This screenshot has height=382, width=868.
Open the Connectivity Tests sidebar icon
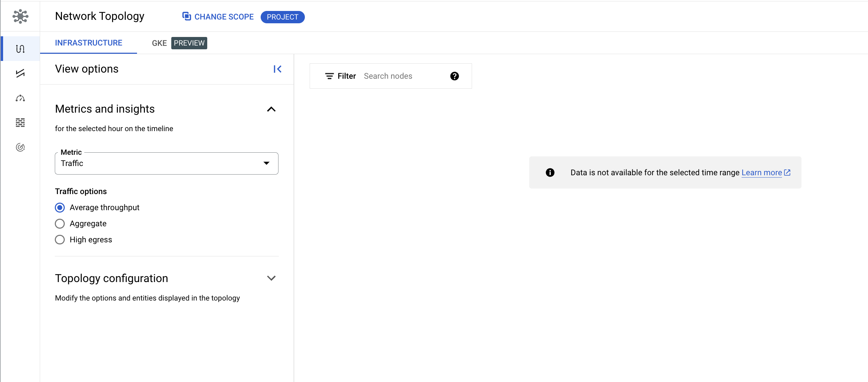click(20, 73)
